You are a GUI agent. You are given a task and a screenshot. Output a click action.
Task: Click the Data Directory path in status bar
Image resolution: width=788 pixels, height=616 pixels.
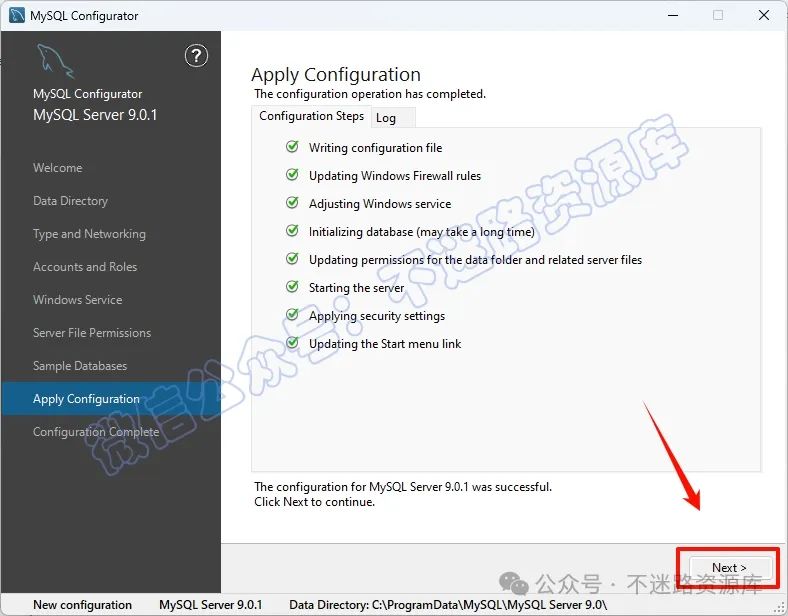(x=448, y=604)
